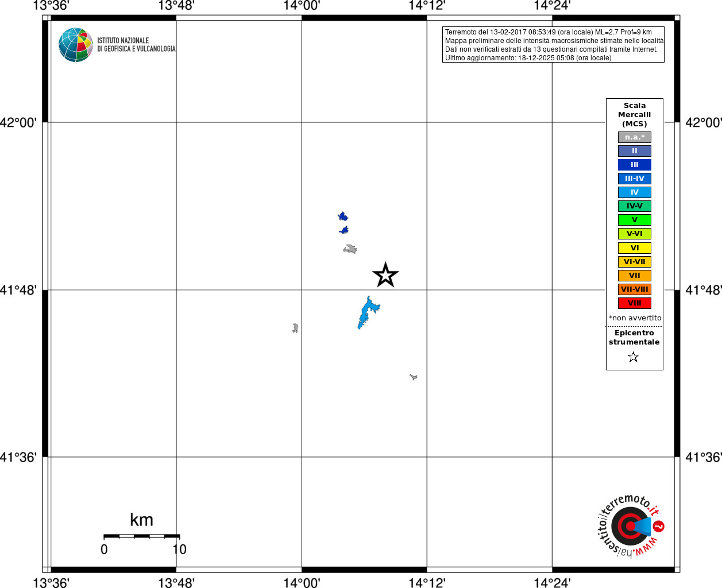Click the left axis label 42°00'
Image resolution: width=722 pixels, height=588 pixels.
coord(18,122)
